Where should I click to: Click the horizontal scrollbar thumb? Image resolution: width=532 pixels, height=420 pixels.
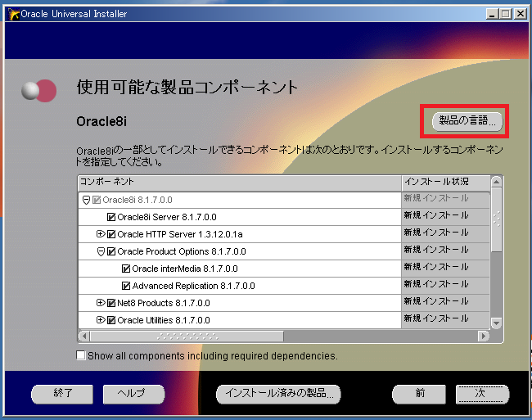(x=187, y=336)
